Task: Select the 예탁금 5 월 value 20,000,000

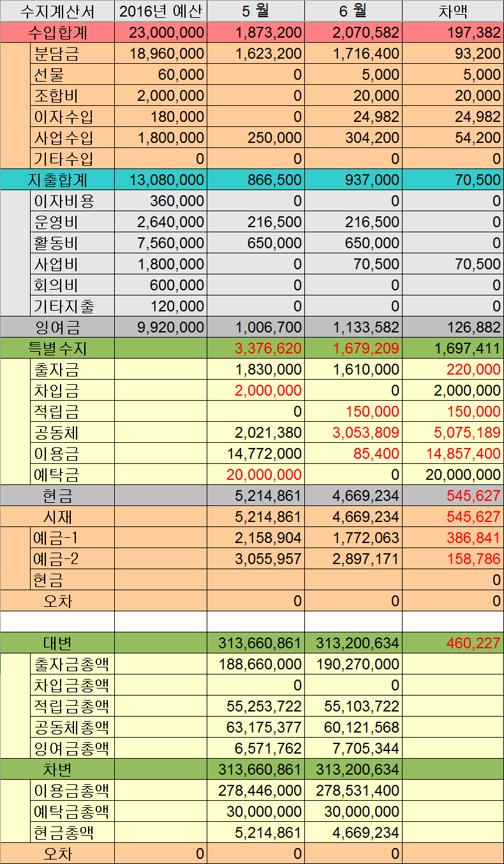Action: 256,475
